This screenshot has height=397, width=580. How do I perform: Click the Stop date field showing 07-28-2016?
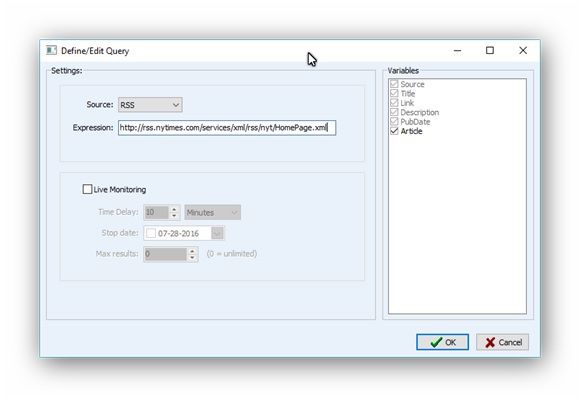[x=183, y=233]
